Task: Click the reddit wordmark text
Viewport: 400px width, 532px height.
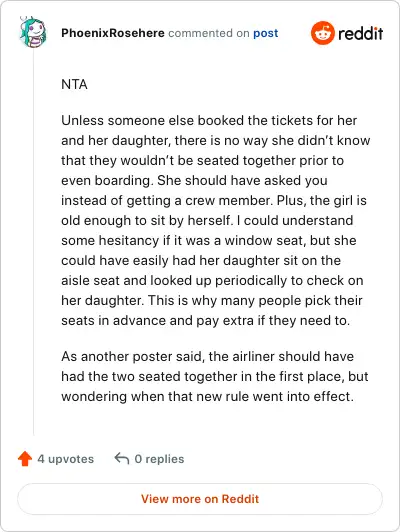Action: pos(361,33)
